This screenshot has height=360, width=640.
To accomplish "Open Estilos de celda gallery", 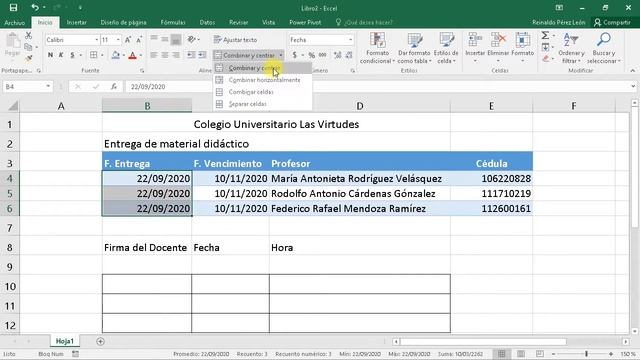I will tap(446, 48).
